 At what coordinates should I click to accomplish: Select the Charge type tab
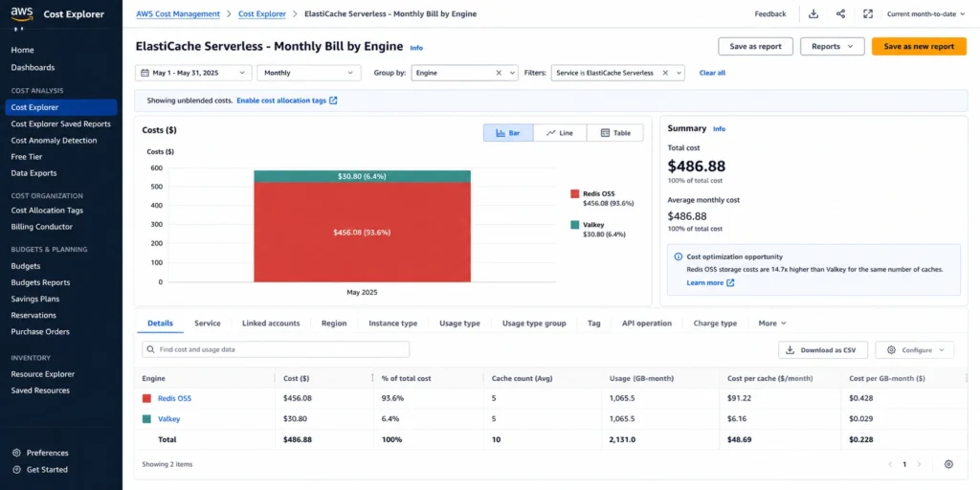point(715,323)
